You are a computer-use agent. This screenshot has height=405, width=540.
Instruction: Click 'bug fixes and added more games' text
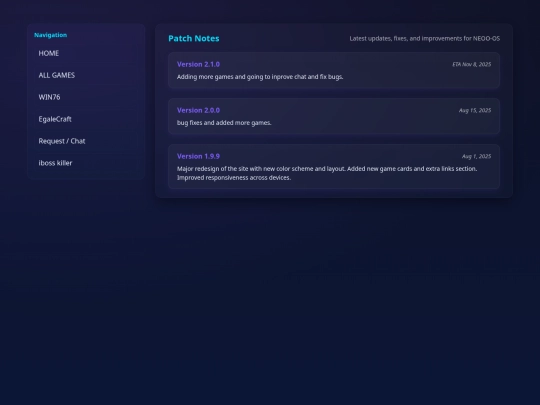click(224, 123)
